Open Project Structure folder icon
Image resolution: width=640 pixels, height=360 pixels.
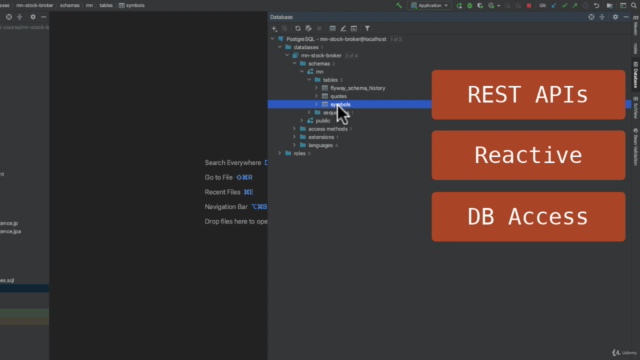point(609,5)
